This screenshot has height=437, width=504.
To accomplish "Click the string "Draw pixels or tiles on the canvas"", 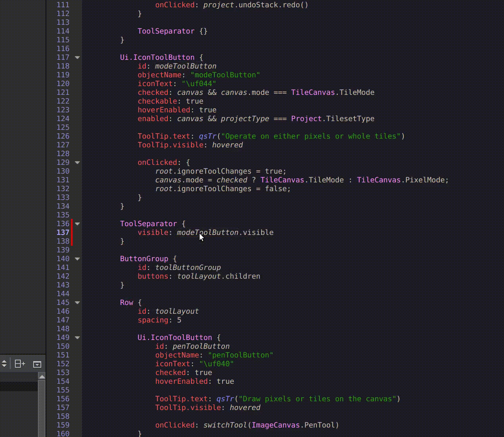I will pyautogui.click(x=317, y=399).
